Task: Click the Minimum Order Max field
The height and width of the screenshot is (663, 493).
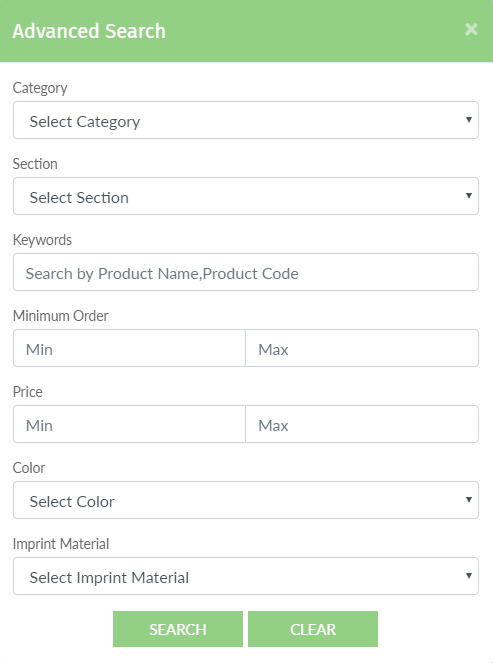Action: (x=362, y=348)
